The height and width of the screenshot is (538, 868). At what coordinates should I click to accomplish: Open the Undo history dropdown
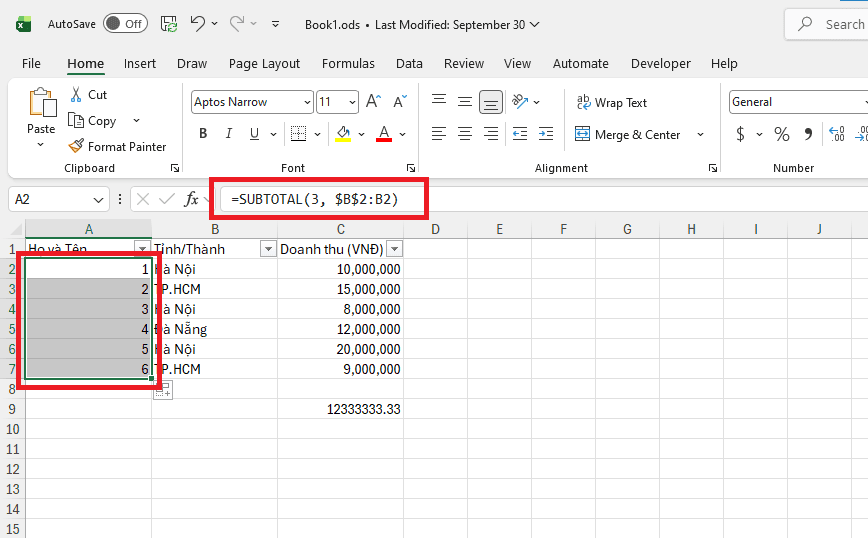(x=215, y=24)
